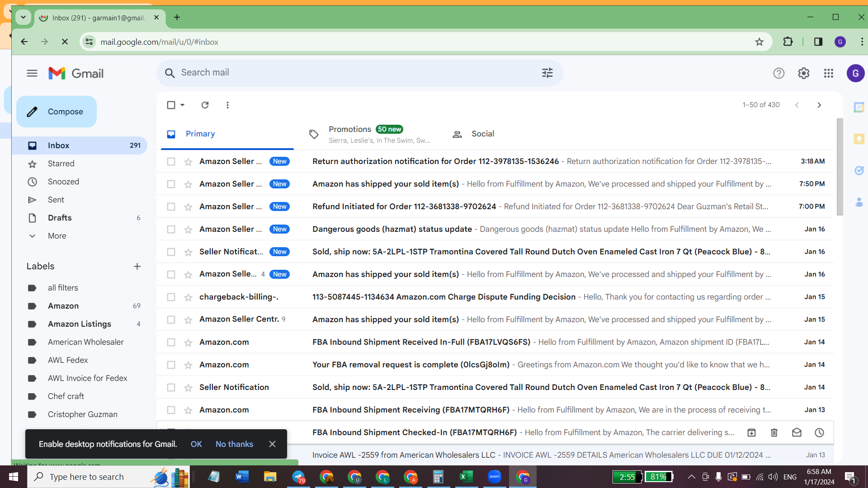Check the chargeback-billing email checkbox

click(x=171, y=297)
